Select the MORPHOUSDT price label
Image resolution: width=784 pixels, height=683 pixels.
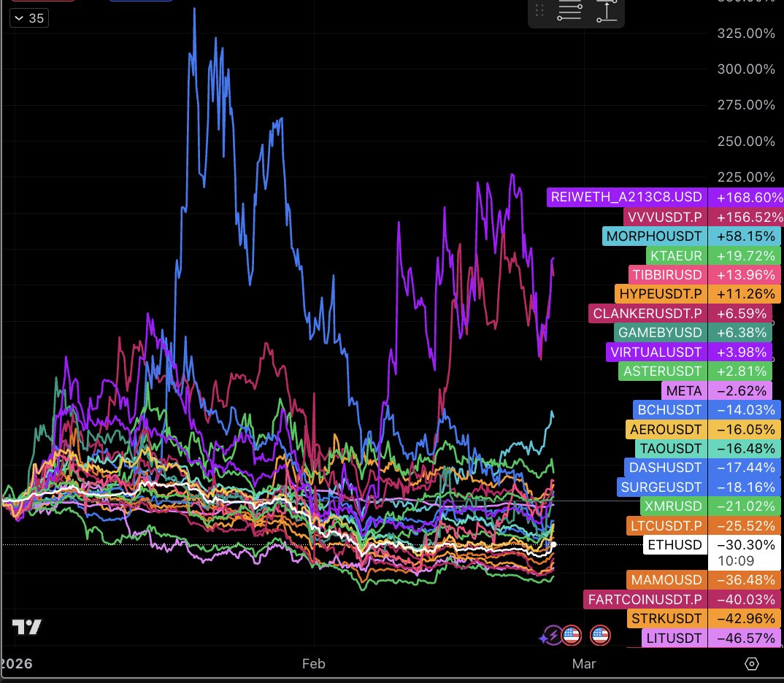654,236
